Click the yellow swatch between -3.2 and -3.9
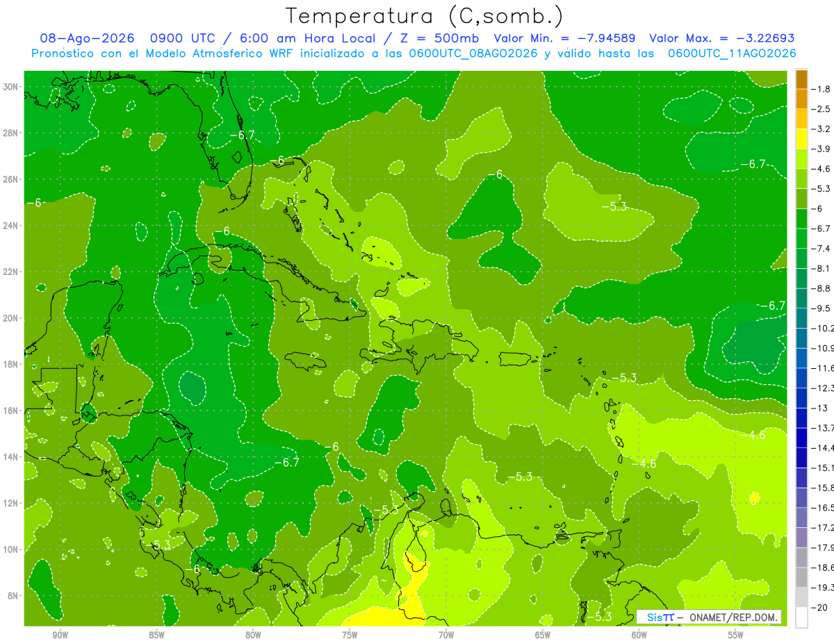 801,139
